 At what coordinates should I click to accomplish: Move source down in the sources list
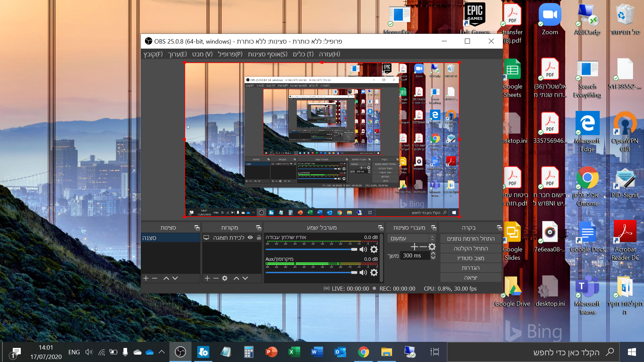(245, 278)
